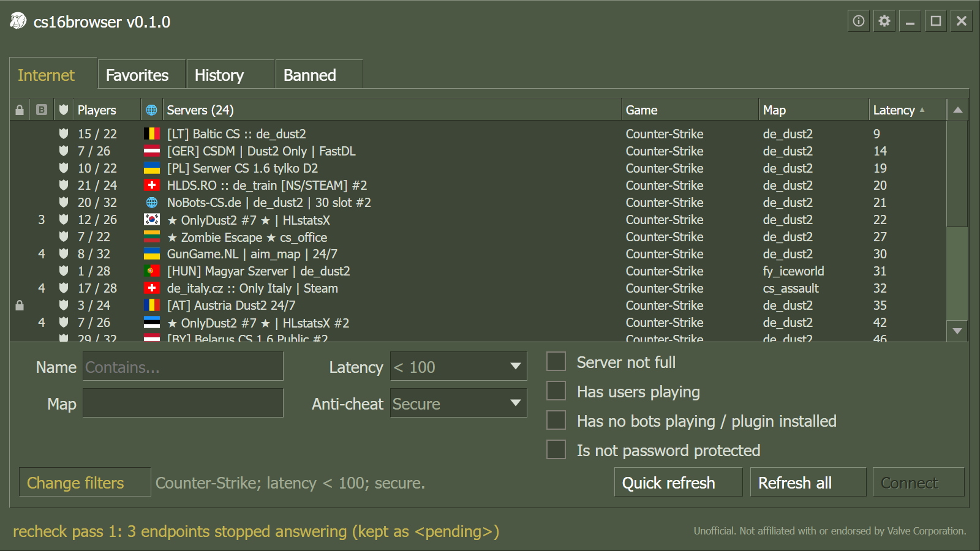980x551 pixels.
Task: Toggle Has no bots playing checkbox
Action: pyautogui.click(x=556, y=420)
